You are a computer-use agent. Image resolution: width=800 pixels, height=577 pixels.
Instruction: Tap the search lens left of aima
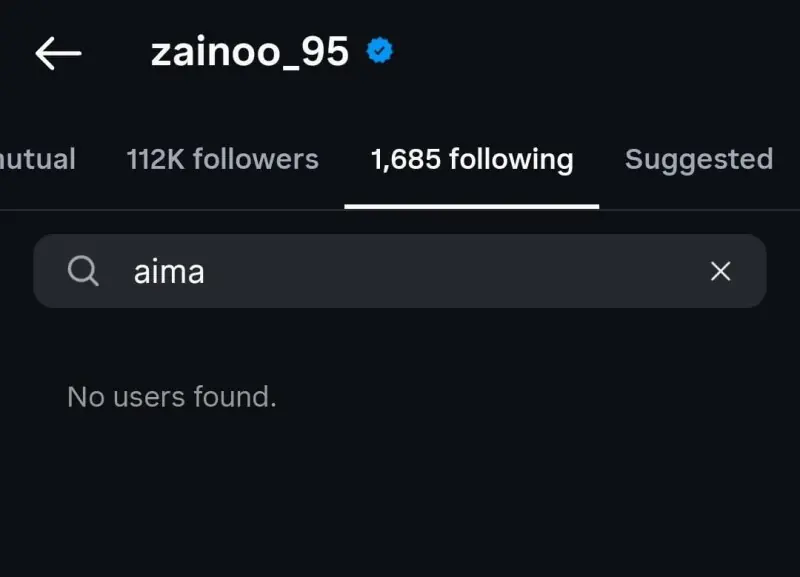(x=83, y=270)
